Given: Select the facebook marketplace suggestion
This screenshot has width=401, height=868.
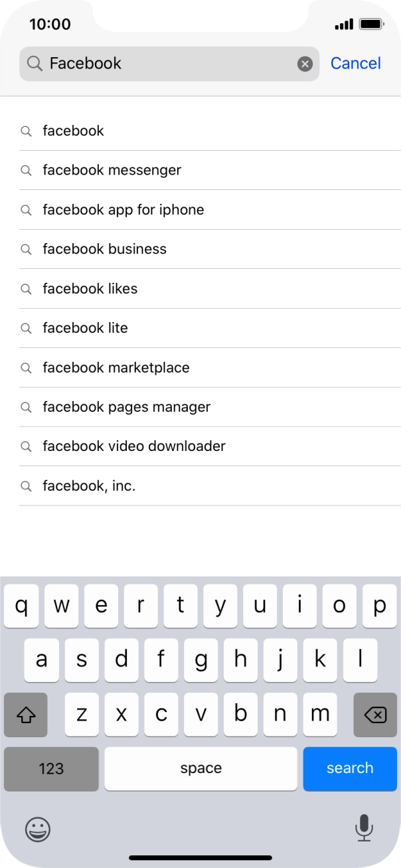Looking at the screenshot, I should pos(116,367).
